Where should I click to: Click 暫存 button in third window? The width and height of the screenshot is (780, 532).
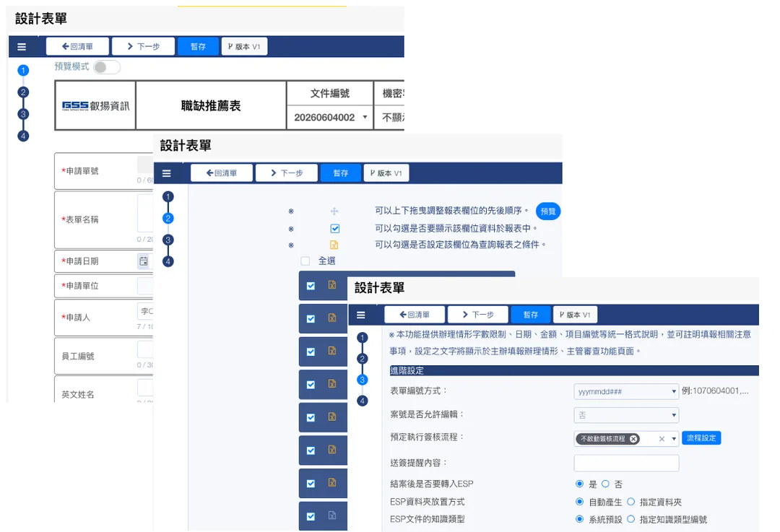coord(530,315)
